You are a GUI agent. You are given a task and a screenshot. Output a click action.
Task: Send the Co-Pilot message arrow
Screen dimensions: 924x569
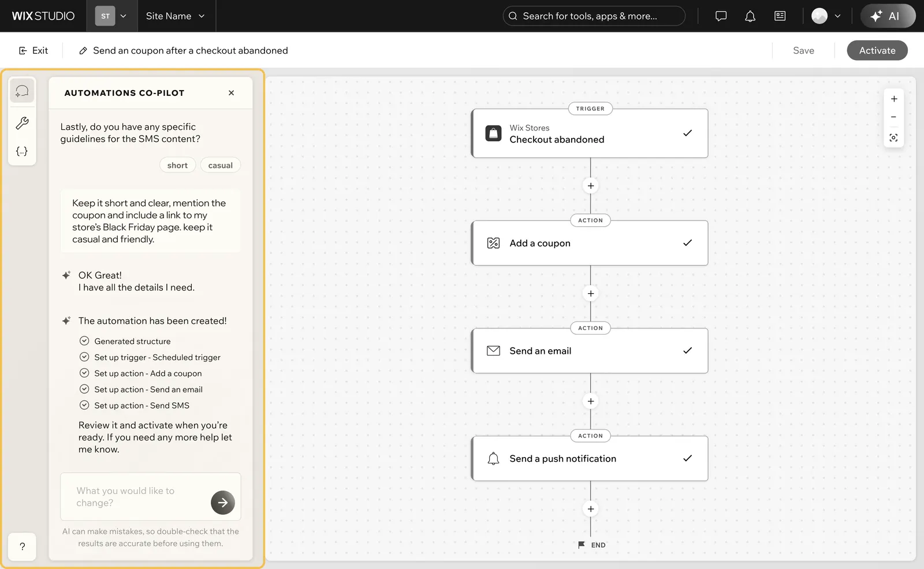223,503
